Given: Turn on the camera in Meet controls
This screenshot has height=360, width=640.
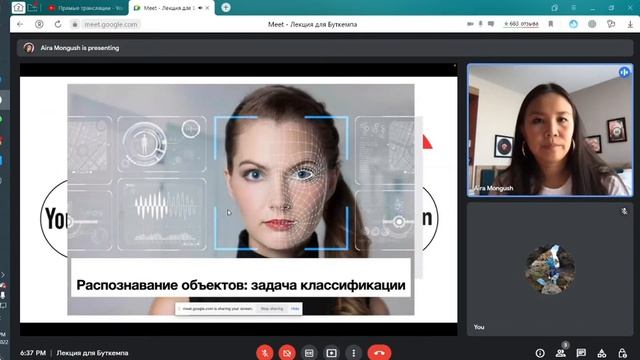Looking at the screenshot, I should point(287,353).
